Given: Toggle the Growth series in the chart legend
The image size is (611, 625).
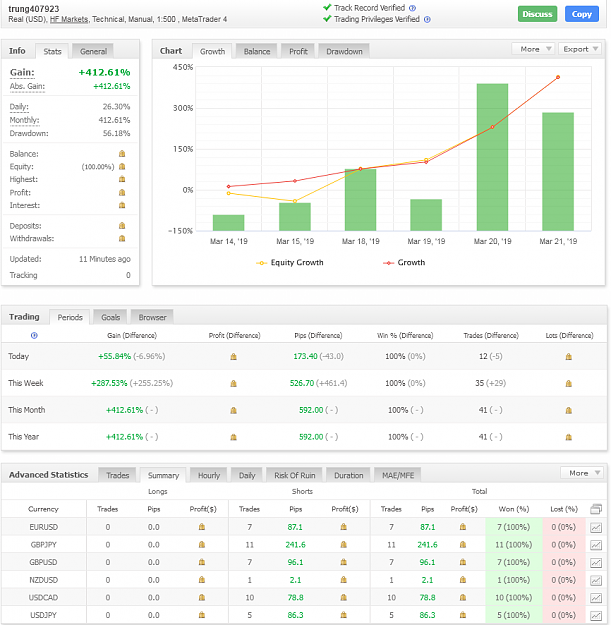Looking at the screenshot, I should (x=404, y=263).
